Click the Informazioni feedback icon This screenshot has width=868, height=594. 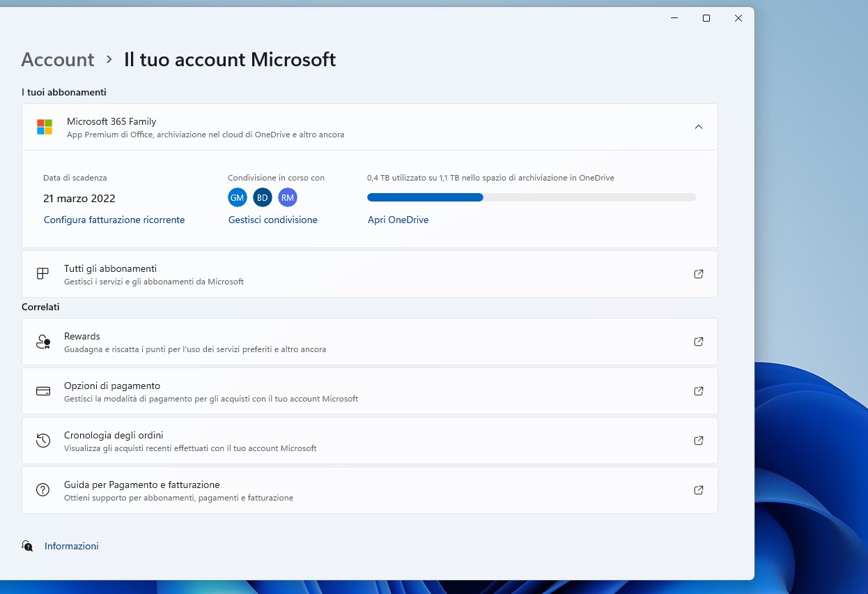(x=27, y=546)
